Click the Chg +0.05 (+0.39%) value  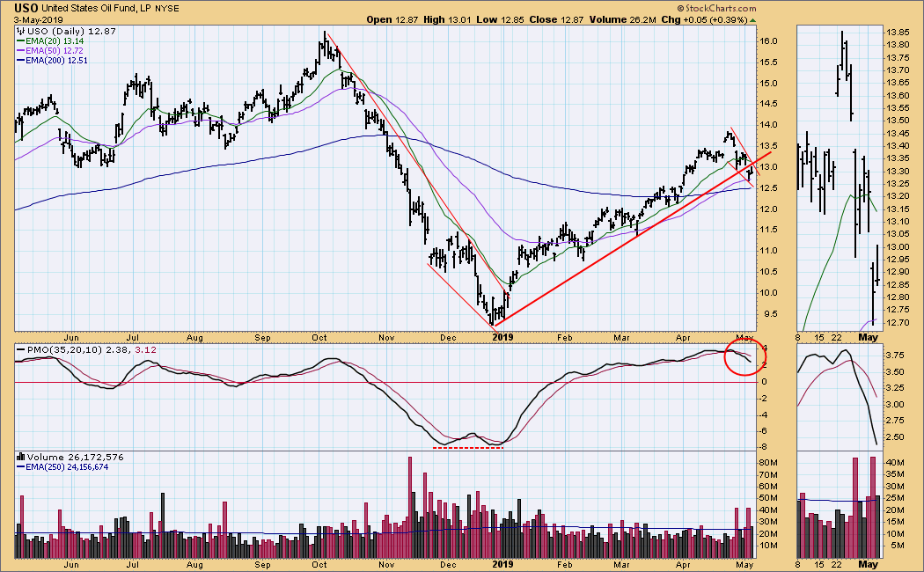[704, 19]
